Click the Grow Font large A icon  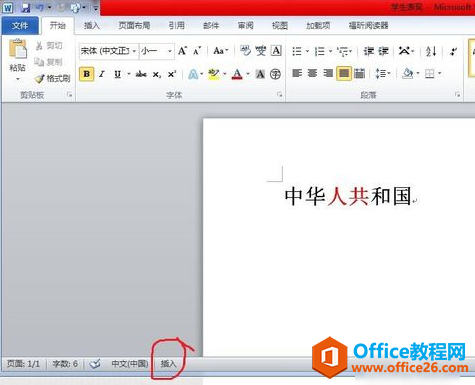click(x=182, y=51)
